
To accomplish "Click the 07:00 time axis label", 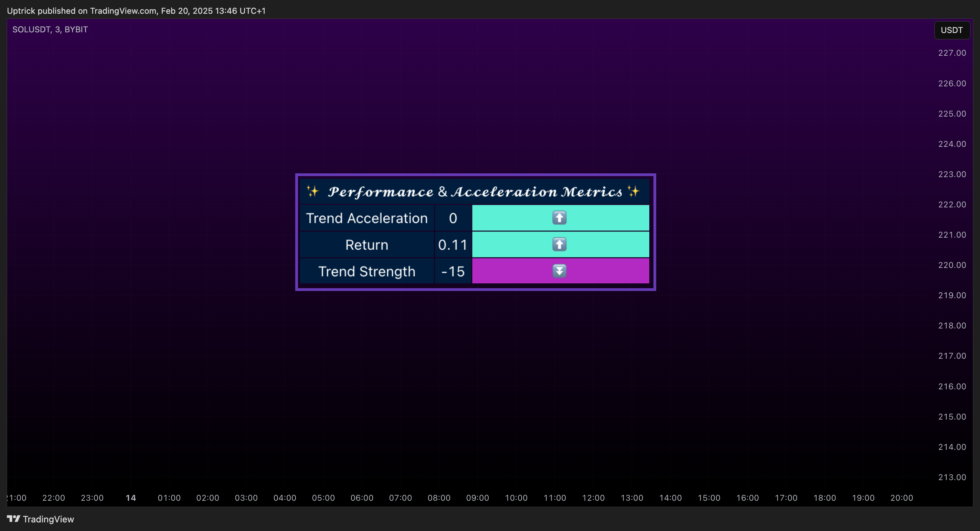I will [x=401, y=498].
